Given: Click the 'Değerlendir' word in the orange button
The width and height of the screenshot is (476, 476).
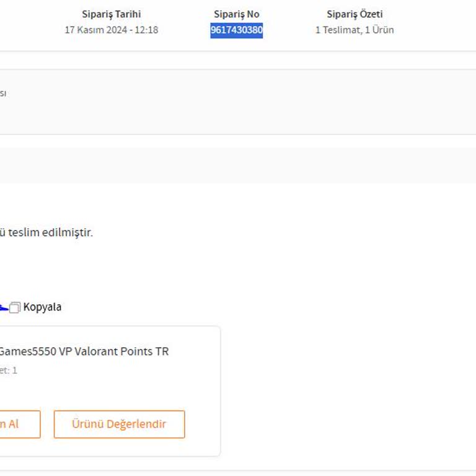Looking at the screenshot, I should [x=136, y=425].
